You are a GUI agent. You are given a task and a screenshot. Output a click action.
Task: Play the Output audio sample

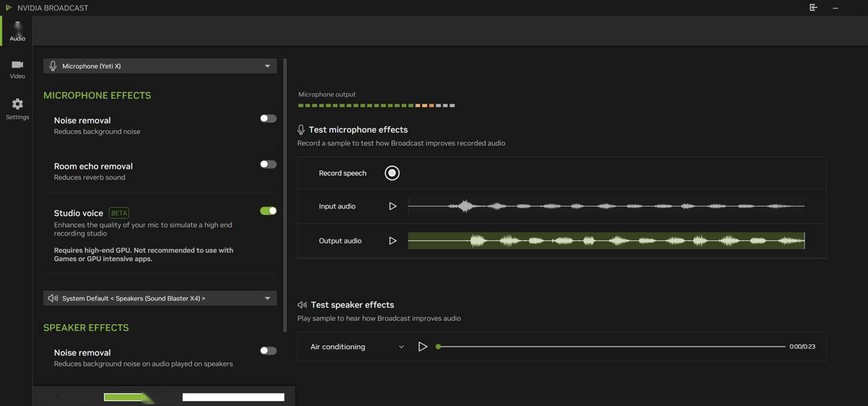point(392,240)
